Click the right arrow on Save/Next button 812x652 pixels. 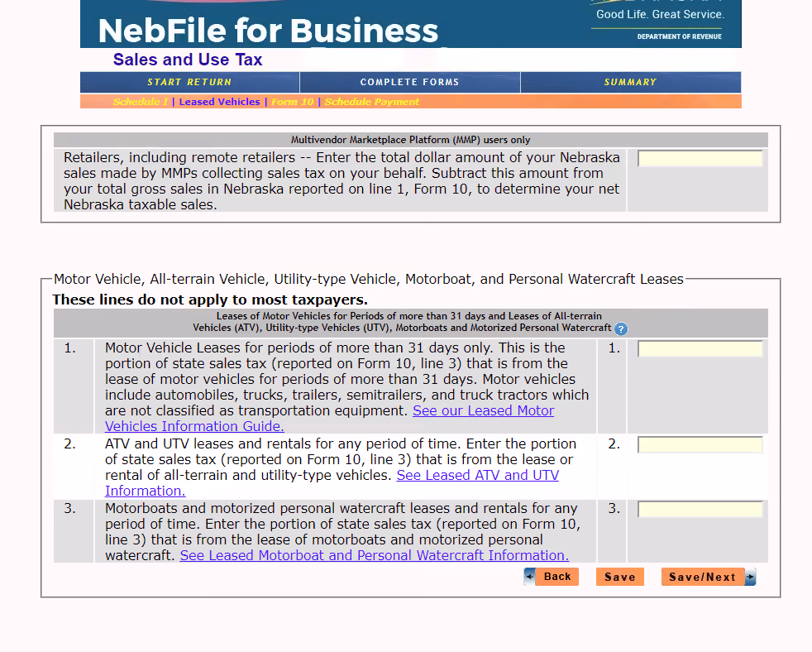[750, 577]
